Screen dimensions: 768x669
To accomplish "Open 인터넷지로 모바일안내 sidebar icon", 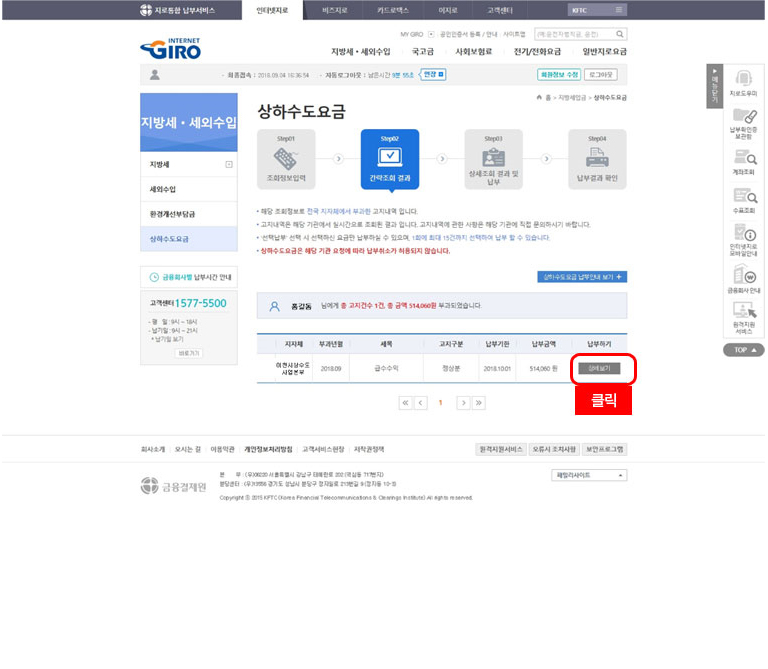I will pos(744,239).
